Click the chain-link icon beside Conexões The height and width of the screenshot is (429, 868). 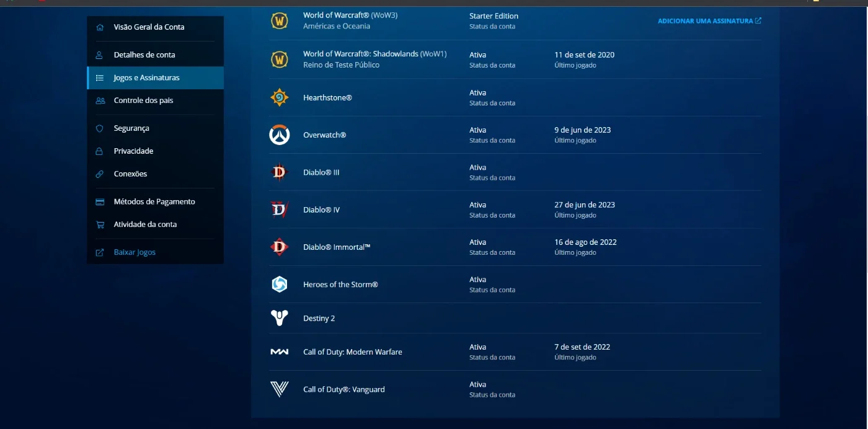(x=100, y=174)
